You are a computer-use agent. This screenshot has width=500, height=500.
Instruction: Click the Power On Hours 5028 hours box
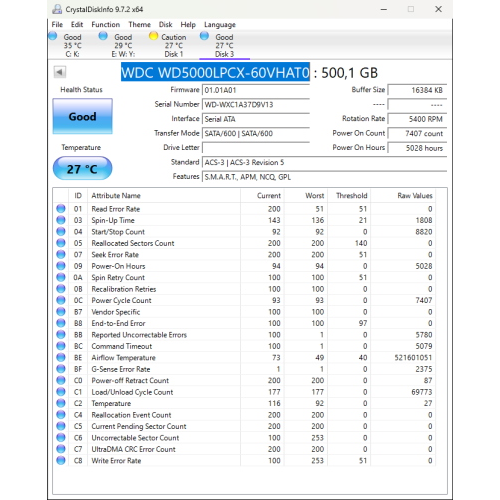pyautogui.click(x=417, y=148)
